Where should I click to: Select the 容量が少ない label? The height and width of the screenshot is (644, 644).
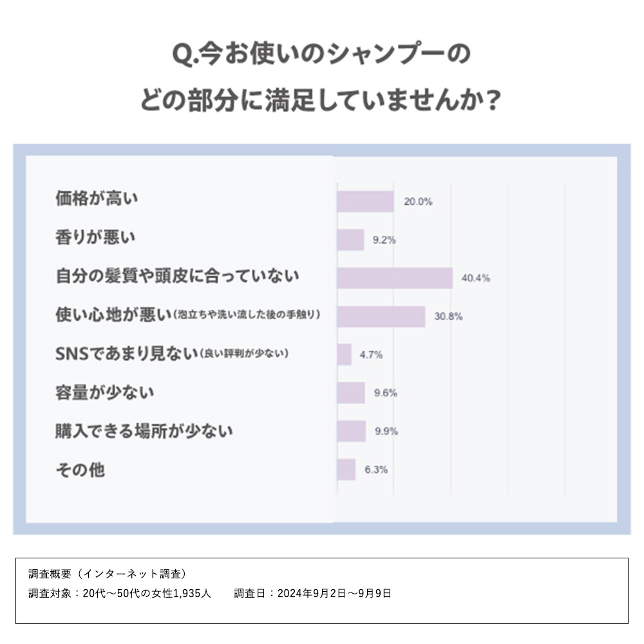click(105, 392)
